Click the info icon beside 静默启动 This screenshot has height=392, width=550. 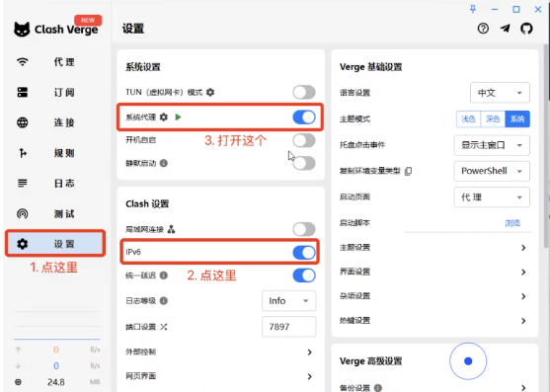(x=164, y=163)
